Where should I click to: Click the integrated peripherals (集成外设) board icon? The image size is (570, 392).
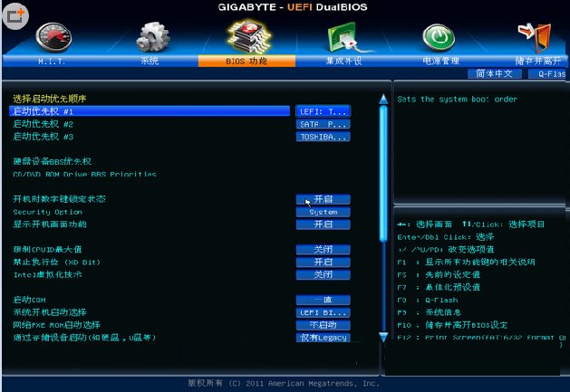click(x=344, y=37)
